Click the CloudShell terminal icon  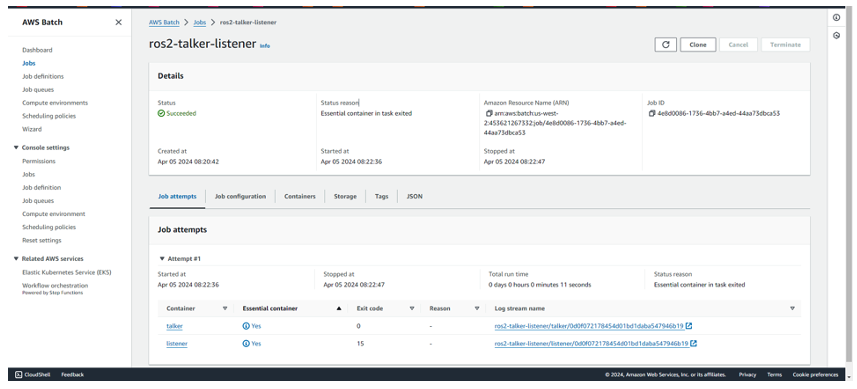(x=18, y=375)
